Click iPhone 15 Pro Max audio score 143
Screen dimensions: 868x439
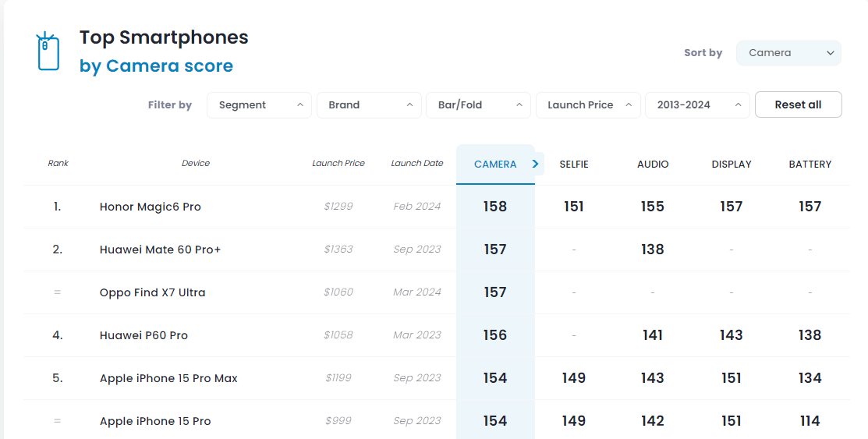coord(653,378)
